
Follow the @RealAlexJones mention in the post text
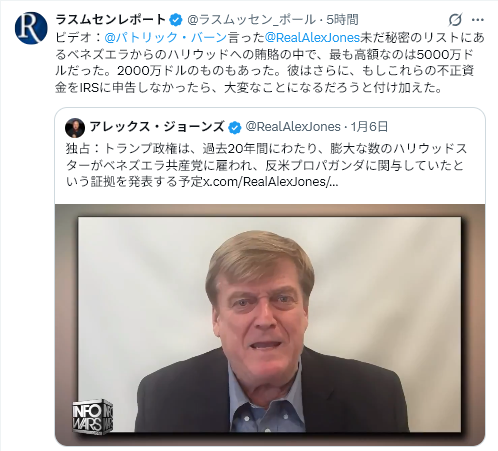(312, 37)
